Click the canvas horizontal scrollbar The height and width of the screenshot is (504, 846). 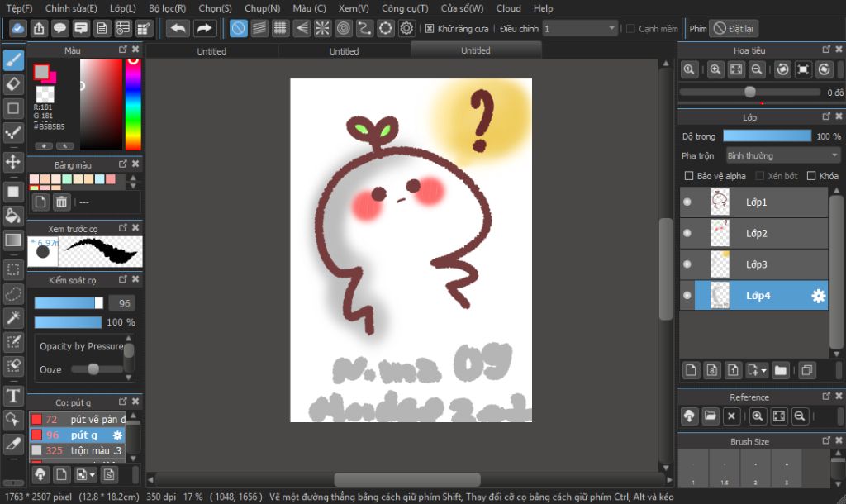pos(407,479)
